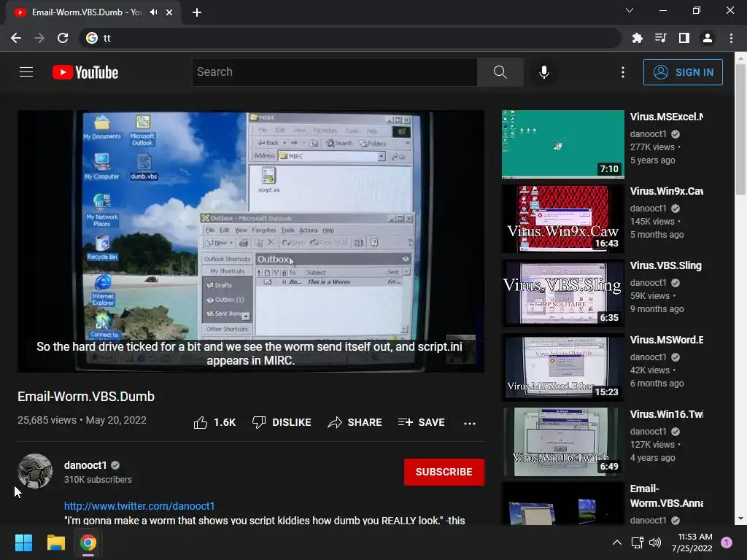
Task: Click the browser address bar
Action: [350, 38]
